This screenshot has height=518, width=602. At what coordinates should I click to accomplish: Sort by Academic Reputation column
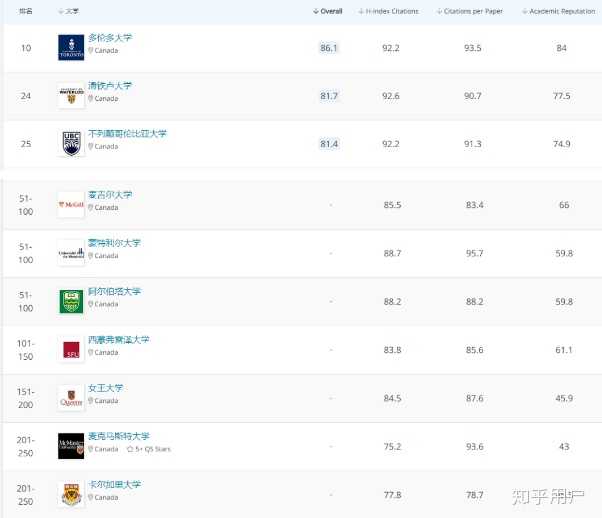click(x=560, y=11)
